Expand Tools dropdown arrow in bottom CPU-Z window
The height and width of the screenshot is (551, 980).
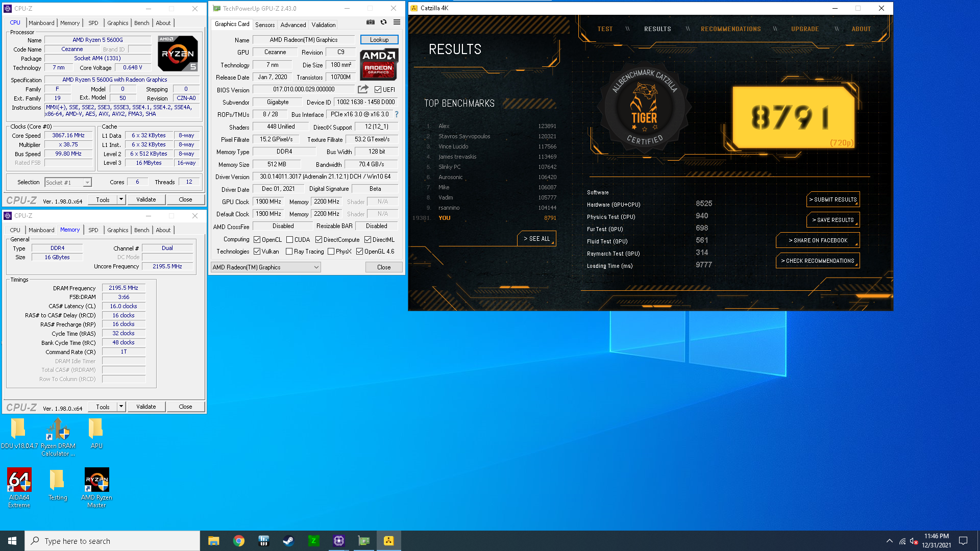pyautogui.click(x=121, y=407)
